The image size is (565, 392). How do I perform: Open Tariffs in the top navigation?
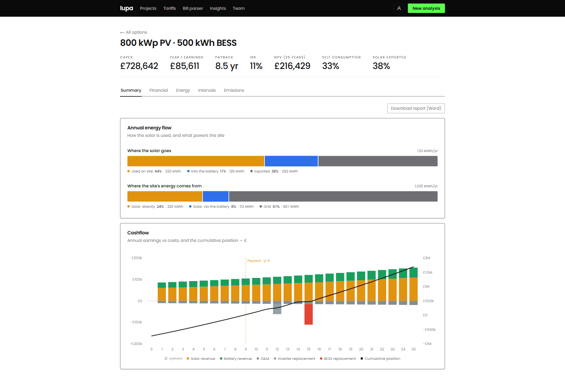[x=169, y=8]
